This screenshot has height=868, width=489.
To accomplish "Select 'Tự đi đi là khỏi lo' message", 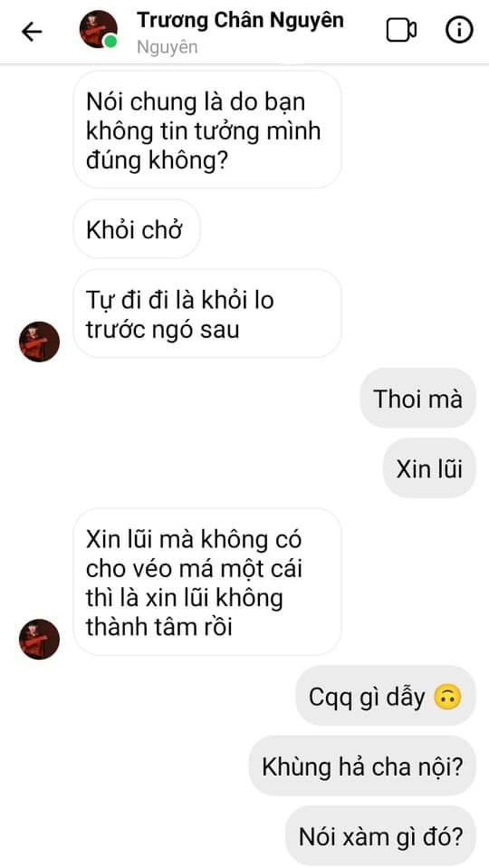I will 207,313.
